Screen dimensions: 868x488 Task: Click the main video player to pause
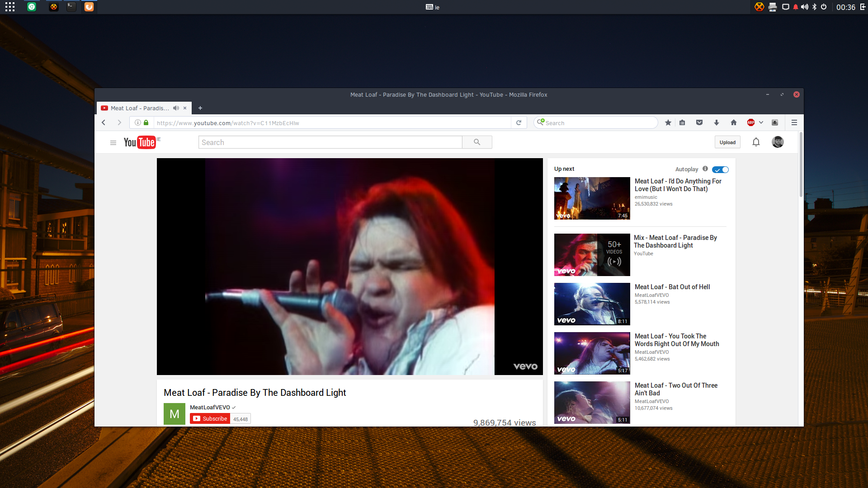pyautogui.click(x=349, y=267)
